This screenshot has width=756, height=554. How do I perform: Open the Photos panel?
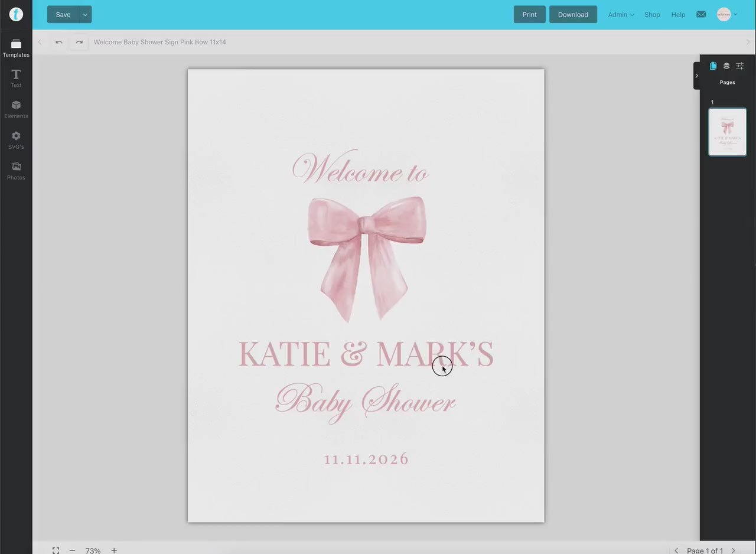[16, 171]
